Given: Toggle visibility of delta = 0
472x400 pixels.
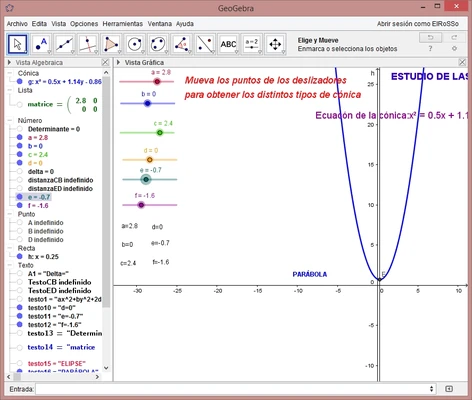Looking at the screenshot, I should click(x=19, y=171).
